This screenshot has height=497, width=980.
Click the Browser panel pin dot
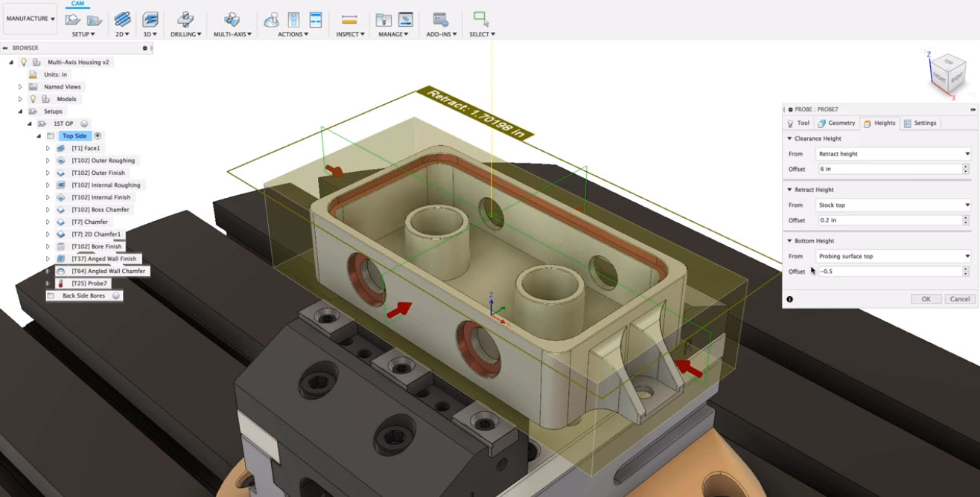[x=144, y=48]
